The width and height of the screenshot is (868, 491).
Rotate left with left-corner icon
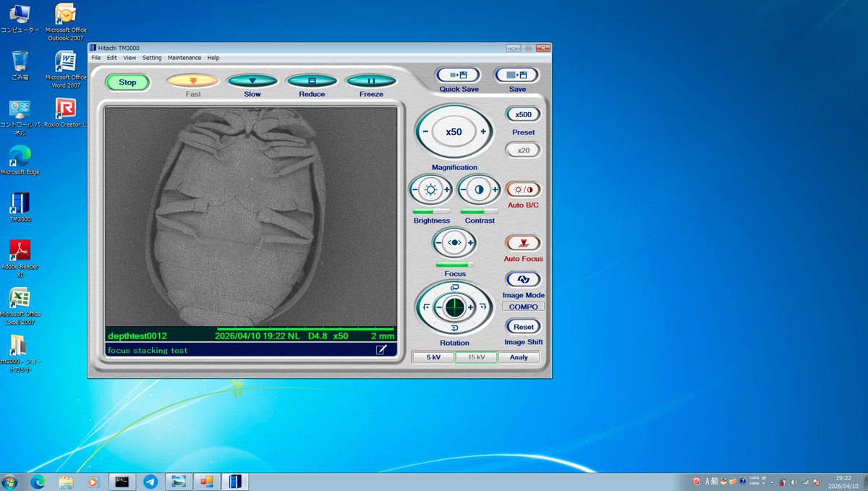[x=425, y=307]
